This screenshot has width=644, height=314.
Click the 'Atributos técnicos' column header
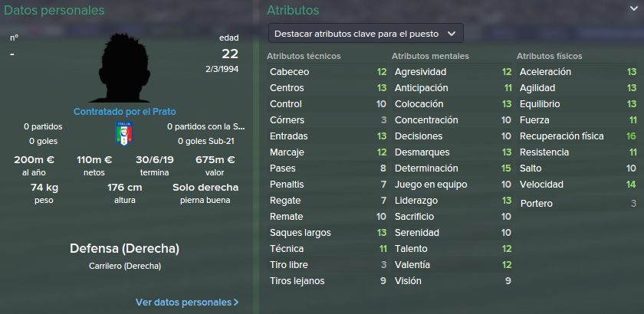point(304,56)
